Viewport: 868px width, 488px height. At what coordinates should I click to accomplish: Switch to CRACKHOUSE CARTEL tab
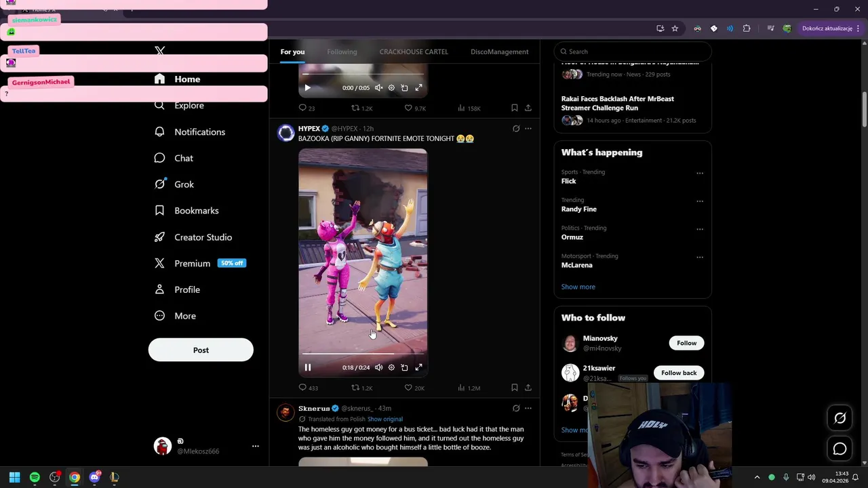(414, 52)
